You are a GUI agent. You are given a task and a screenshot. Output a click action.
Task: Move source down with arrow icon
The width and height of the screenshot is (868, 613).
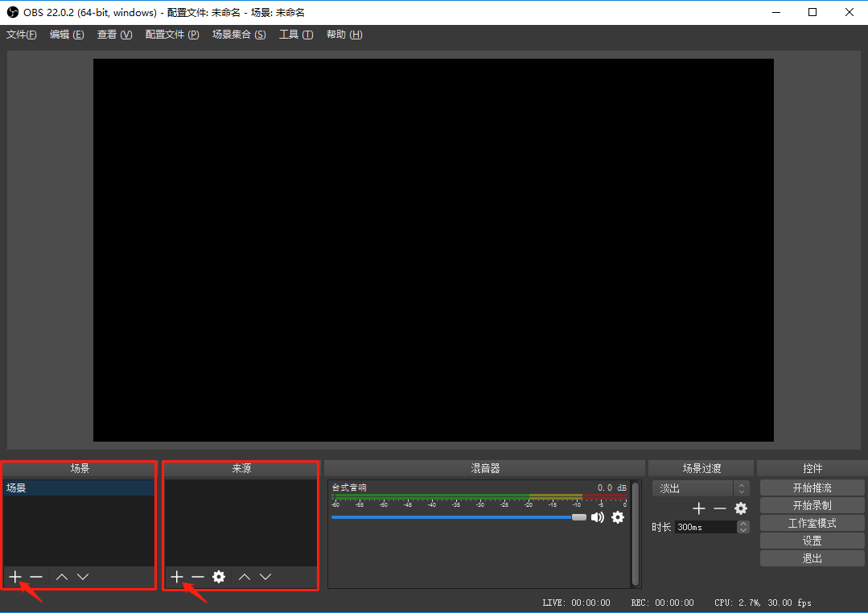click(x=265, y=577)
